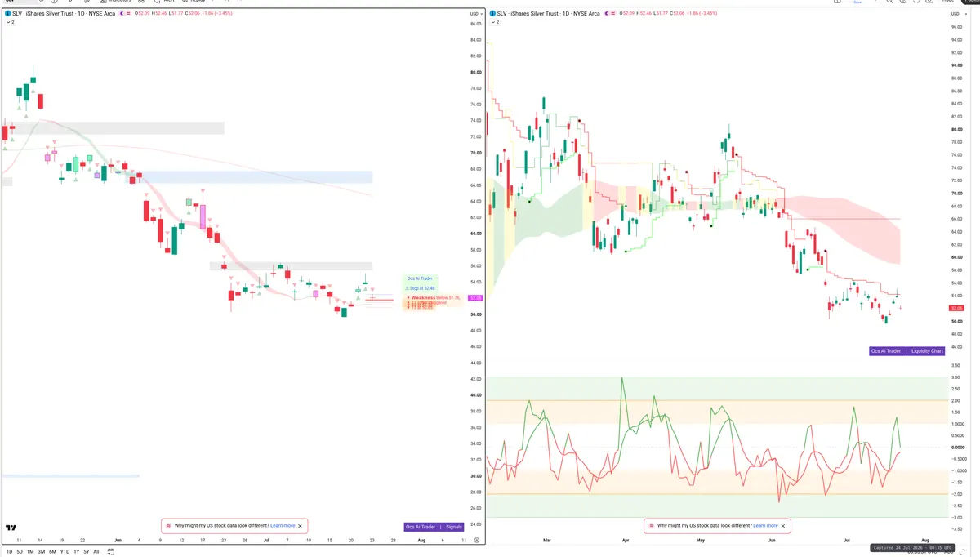Click the 'Mar' date label on right chart axis
980x557 pixels.
click(x=547, y=541)
